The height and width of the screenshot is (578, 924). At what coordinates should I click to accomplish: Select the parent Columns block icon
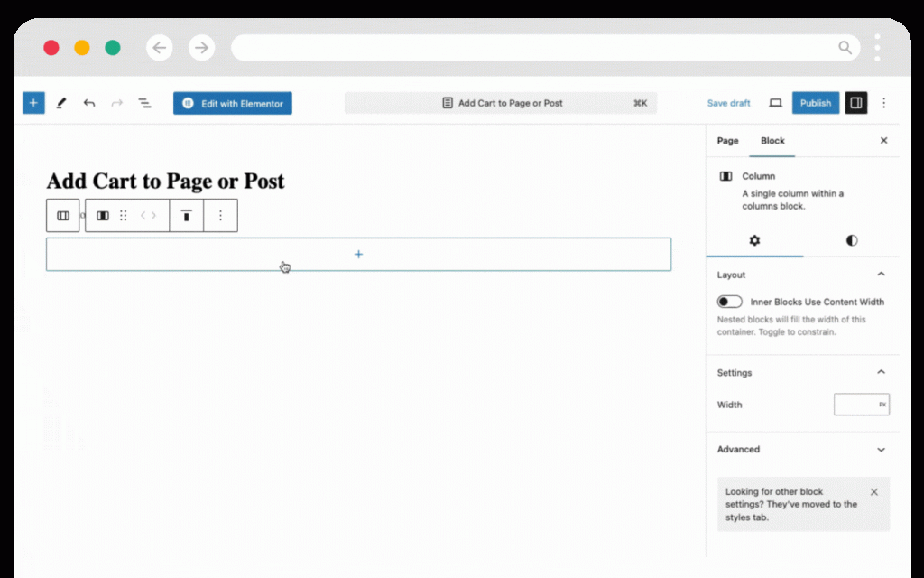click(x=63, y=216)
